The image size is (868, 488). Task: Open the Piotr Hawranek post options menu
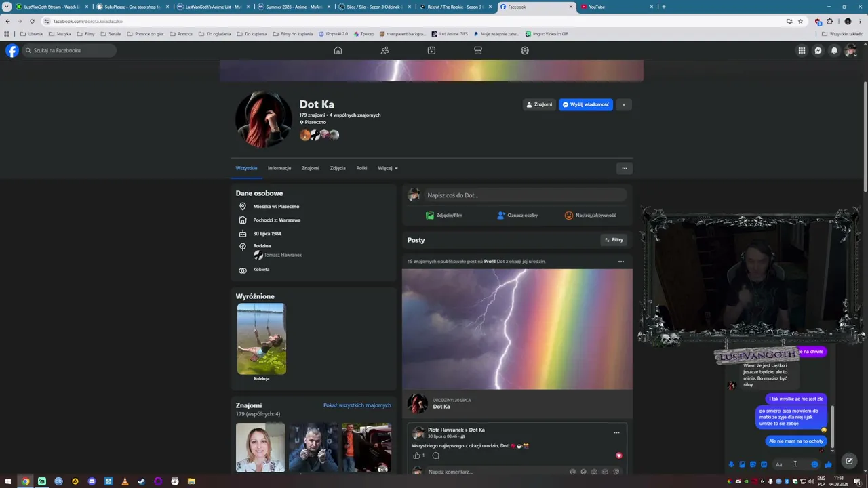click(616, 432)
